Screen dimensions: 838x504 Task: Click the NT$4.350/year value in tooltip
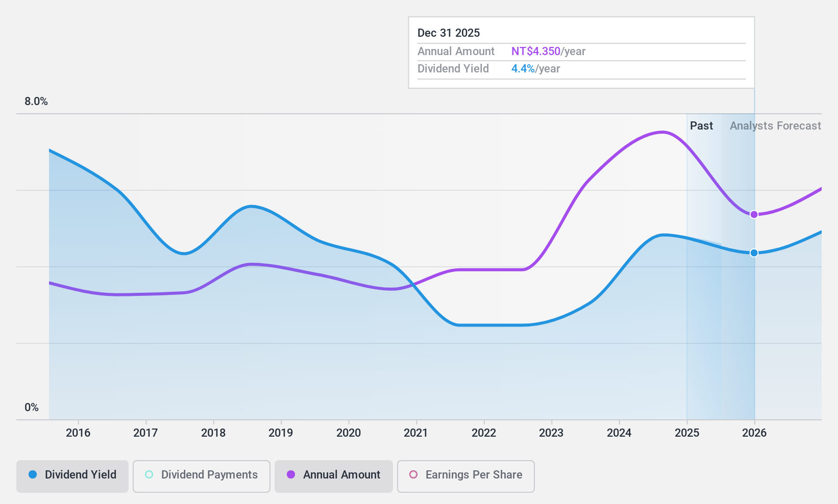pyautogui.click(x=549, y=51)
